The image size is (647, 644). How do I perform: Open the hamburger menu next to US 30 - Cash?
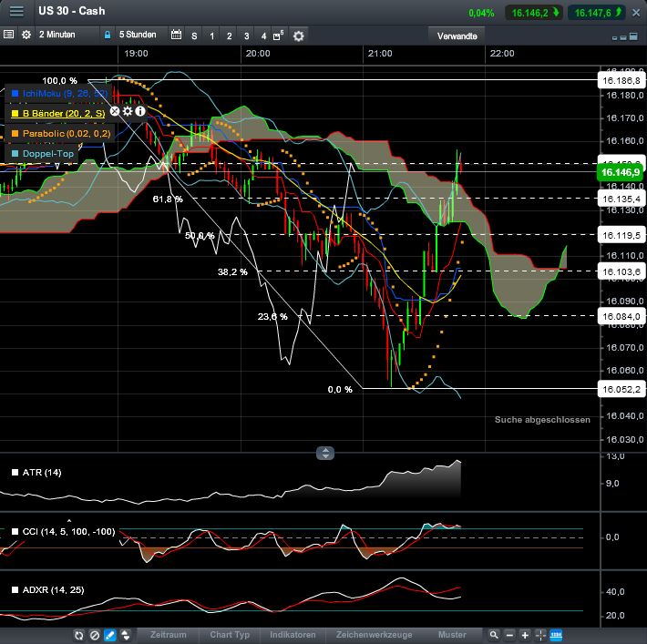pos(16,11)
